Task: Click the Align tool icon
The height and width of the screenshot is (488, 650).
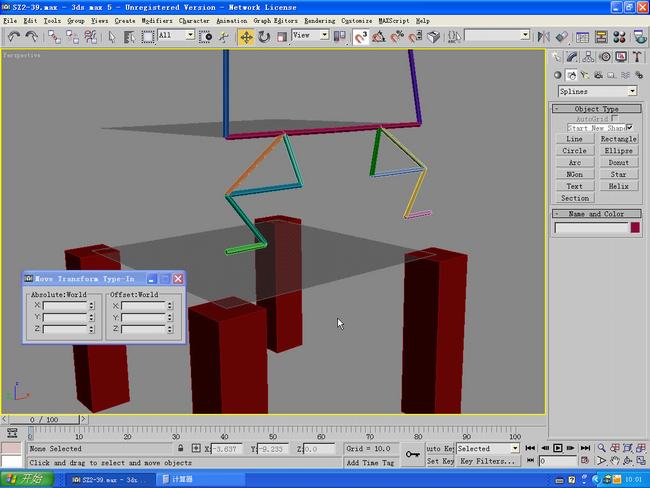Action: 561,37
